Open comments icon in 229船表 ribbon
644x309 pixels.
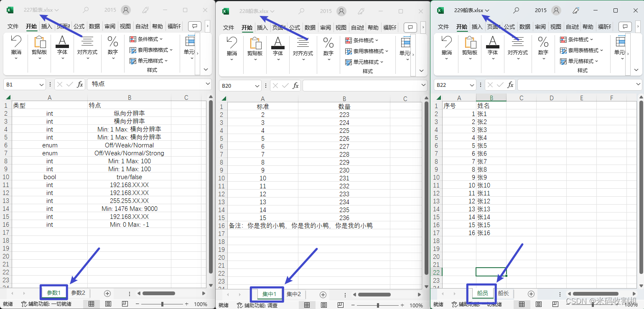coord(625,26)
